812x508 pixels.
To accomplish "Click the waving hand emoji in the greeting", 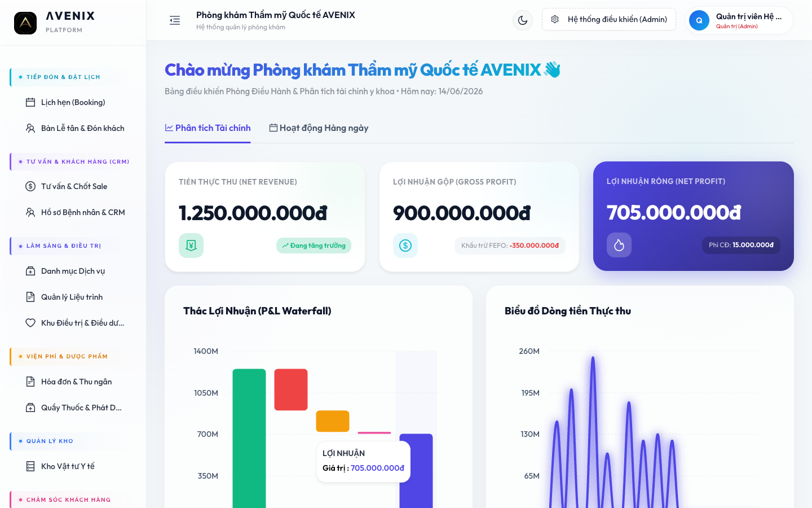I will point(553,70).
